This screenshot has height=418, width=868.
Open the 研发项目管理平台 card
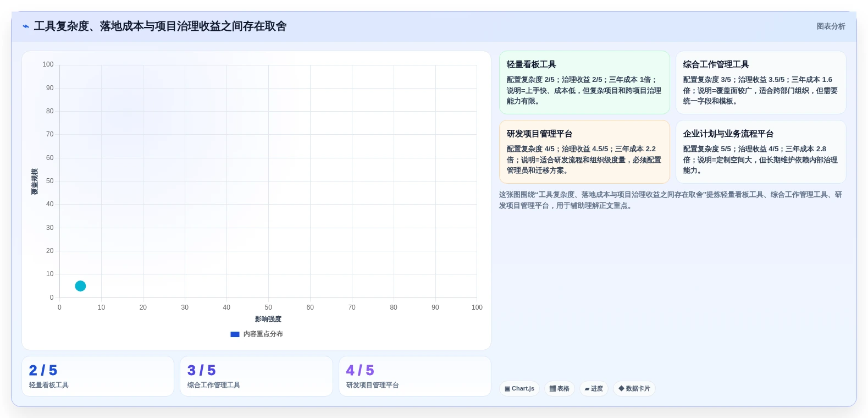click(584, 152)
